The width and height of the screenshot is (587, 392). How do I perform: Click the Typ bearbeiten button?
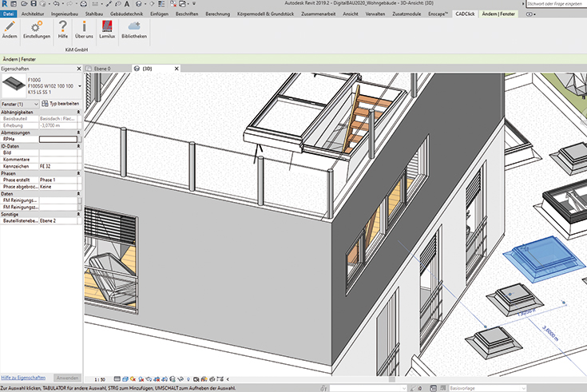click(61, 104)
